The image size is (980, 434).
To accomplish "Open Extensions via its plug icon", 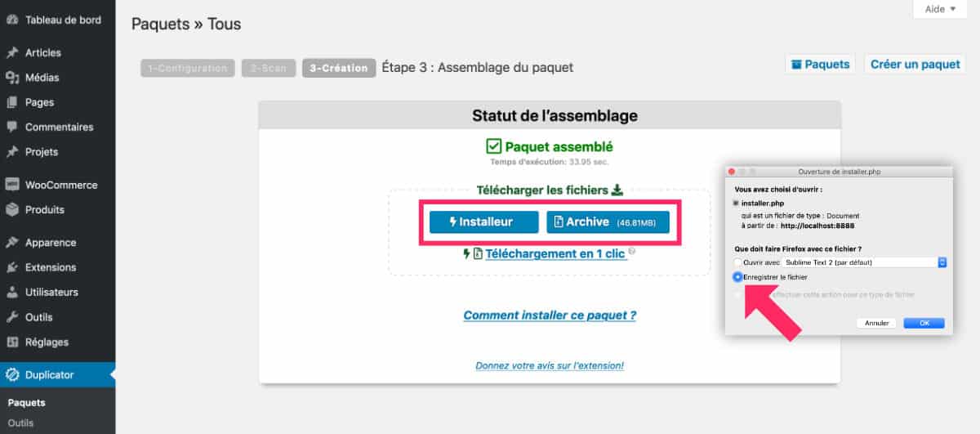I will 12,267.
